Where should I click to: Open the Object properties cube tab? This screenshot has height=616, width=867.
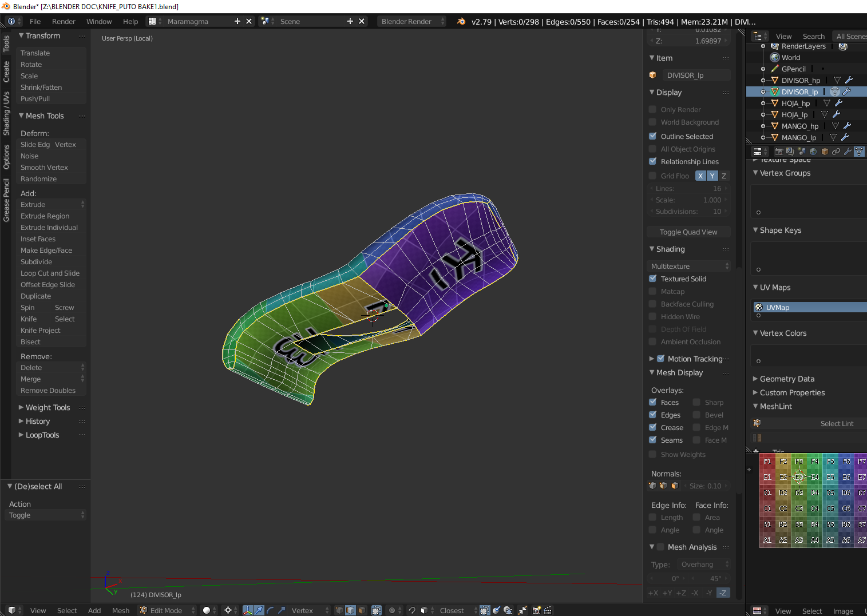pos(825,152)
